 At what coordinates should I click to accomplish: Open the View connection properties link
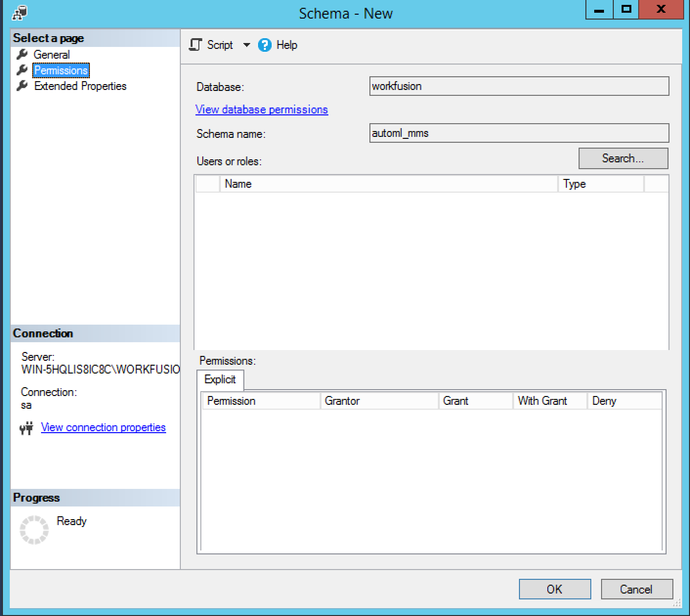pyautogui.click(x=103, y=427)
